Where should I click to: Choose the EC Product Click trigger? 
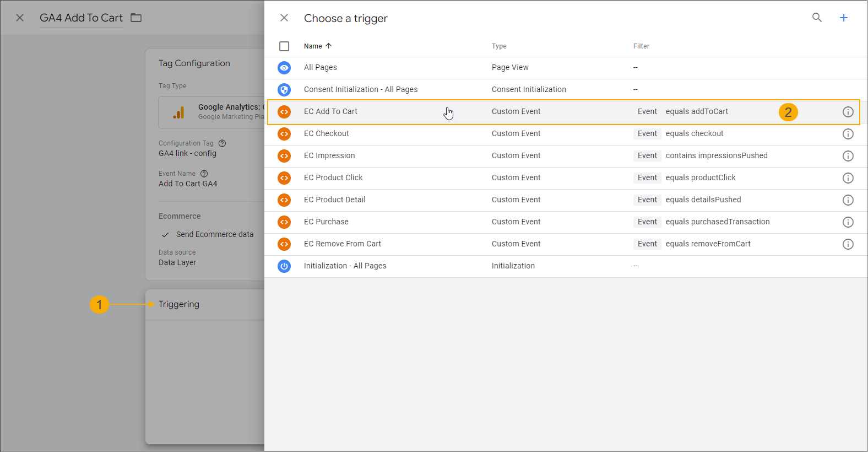pos(333,177)
